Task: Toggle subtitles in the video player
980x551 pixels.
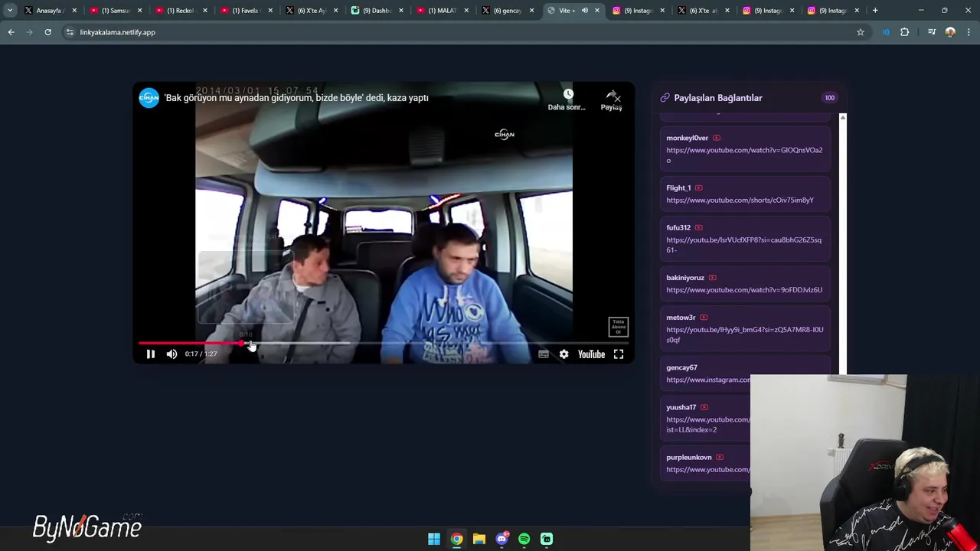Action: 544,354
